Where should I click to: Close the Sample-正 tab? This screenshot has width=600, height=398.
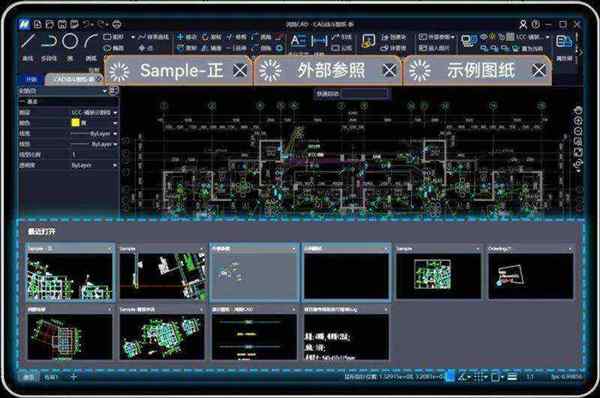tap(240, 70)
